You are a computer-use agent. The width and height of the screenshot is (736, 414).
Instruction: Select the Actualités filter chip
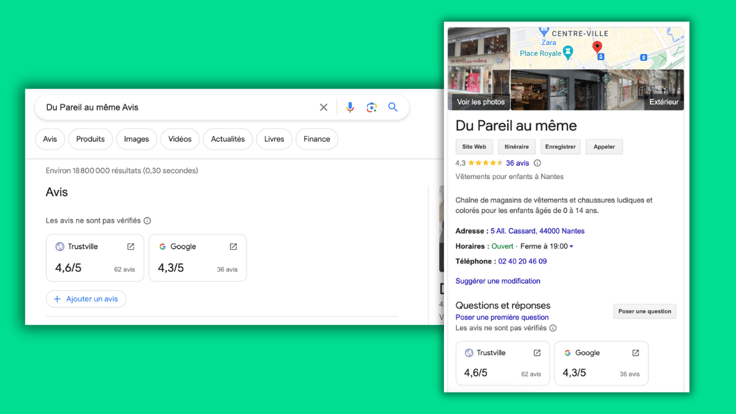pyautogui.click(x=228, y=139)
